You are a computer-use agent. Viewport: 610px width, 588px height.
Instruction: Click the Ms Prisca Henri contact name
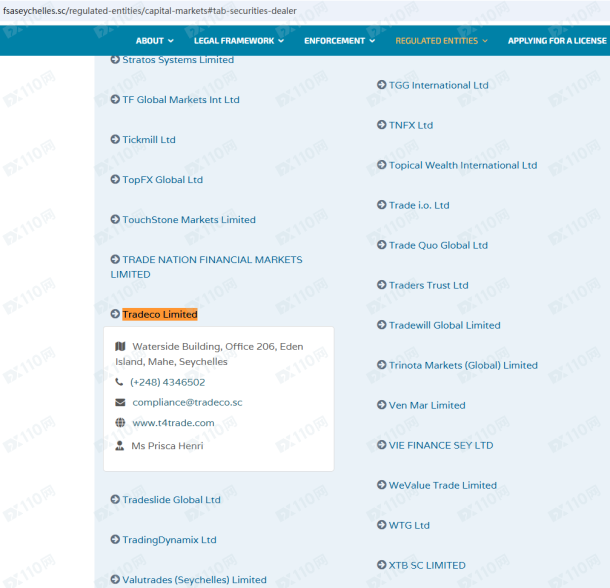[x=167, y=446]
